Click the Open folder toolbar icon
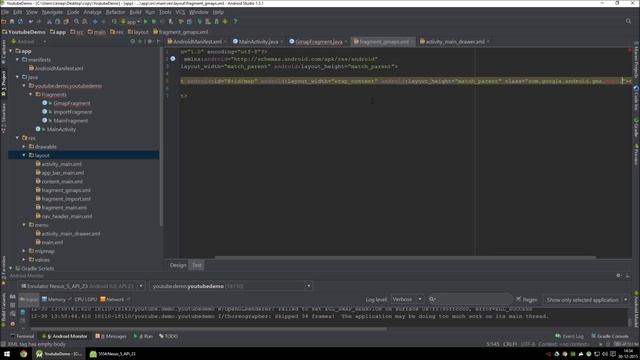The image size is (640, 360). click(4, 22)
